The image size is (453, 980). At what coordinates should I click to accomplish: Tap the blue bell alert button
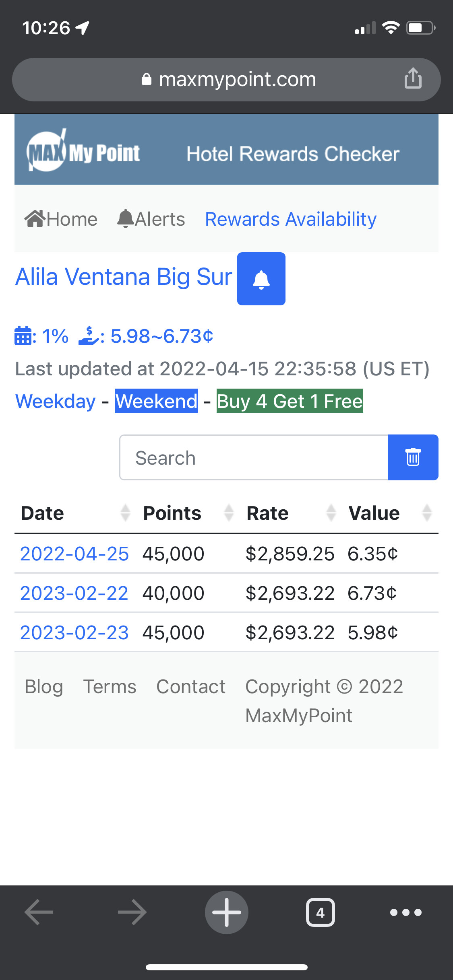(x=261, y=279)
